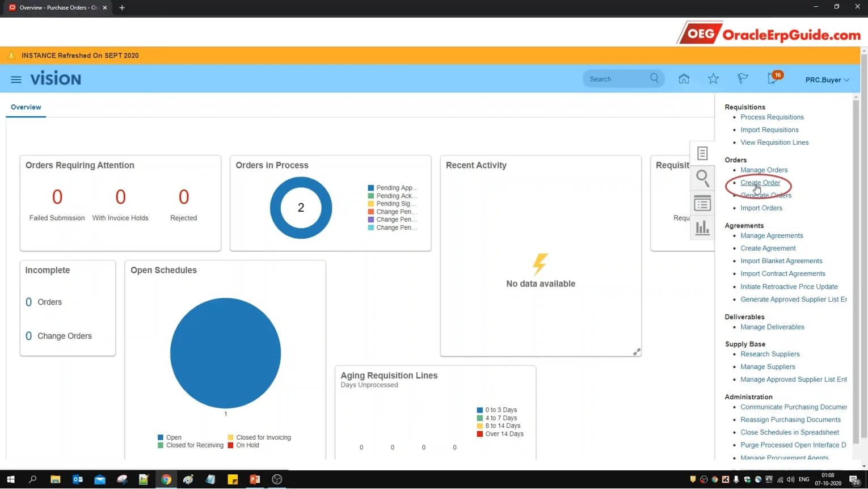Click the Open Schedules pie chart
The height and width of the screenshot is (489, 868).
tap(225, 353)
